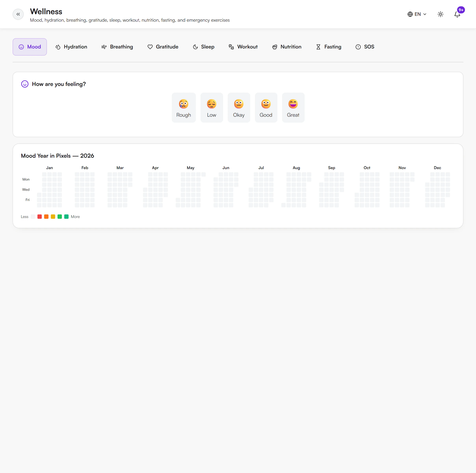The image size is (476, 473).
Task: Click the globe language icon
Action: pos(410,14)
